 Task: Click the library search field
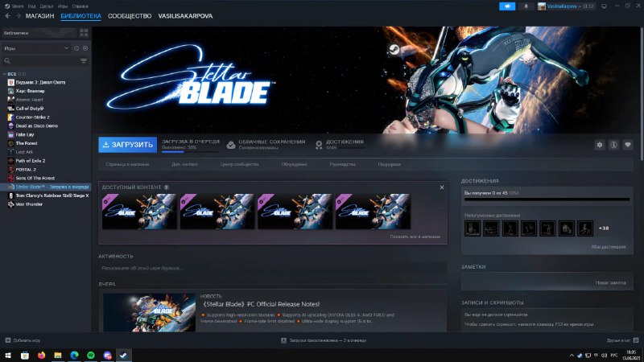pos(40,60)
